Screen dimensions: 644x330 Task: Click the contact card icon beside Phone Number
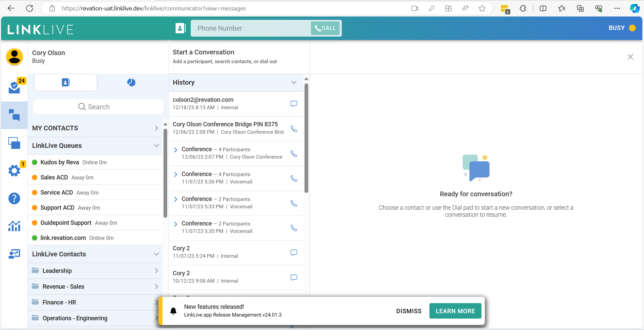(x=180, y=28)
